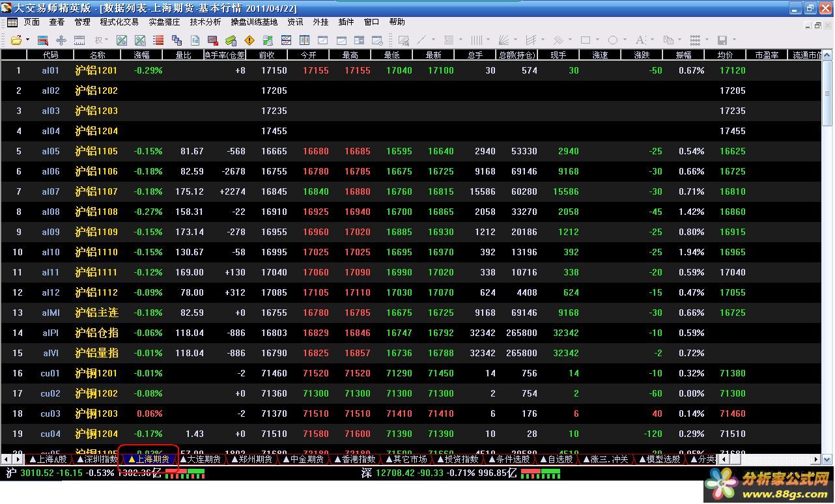
Task: Open the 技术分析 menu
Action: pyautogui.click(x=205, y=22)
